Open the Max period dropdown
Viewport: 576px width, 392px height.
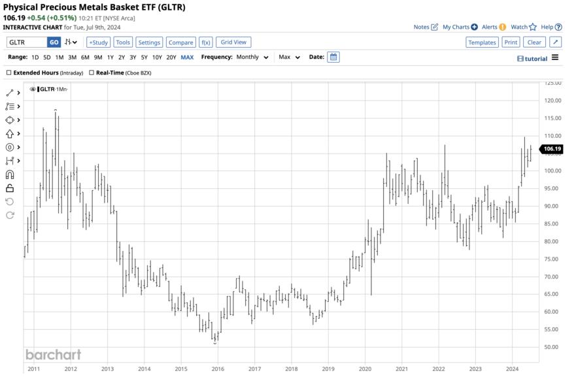pos(289,57)
